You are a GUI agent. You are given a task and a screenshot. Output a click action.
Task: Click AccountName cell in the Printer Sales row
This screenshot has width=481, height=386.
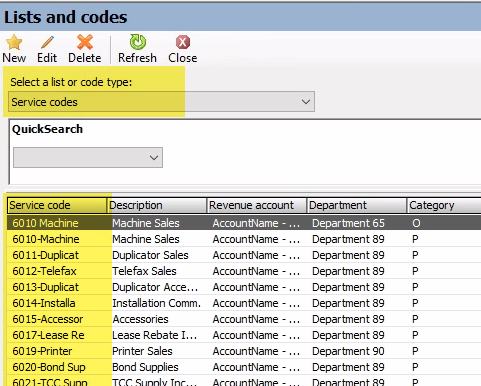point(256,351)
